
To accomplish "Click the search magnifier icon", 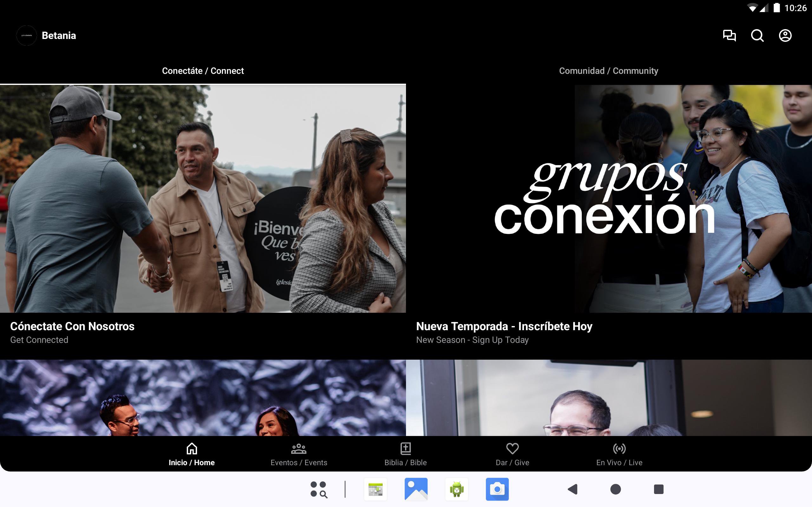I will tap(757, 35).
